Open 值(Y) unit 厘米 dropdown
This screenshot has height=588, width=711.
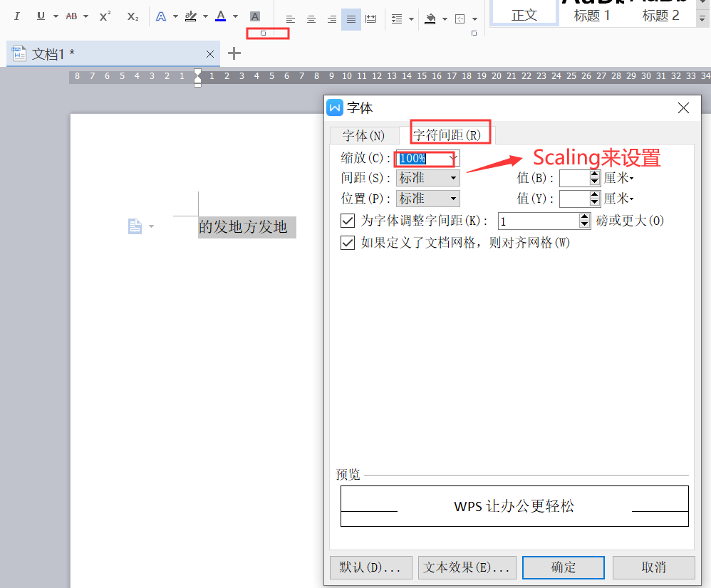point(618,199)
